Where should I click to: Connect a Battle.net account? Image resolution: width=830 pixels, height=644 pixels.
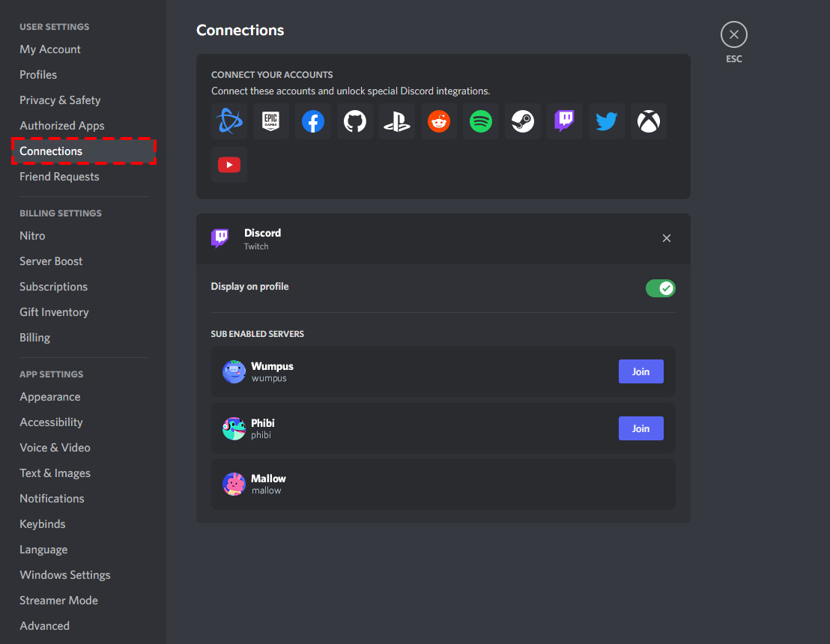pos(229,121)
